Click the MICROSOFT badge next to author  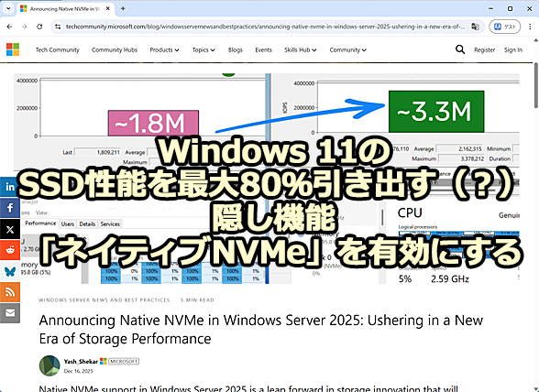point(124,362)
